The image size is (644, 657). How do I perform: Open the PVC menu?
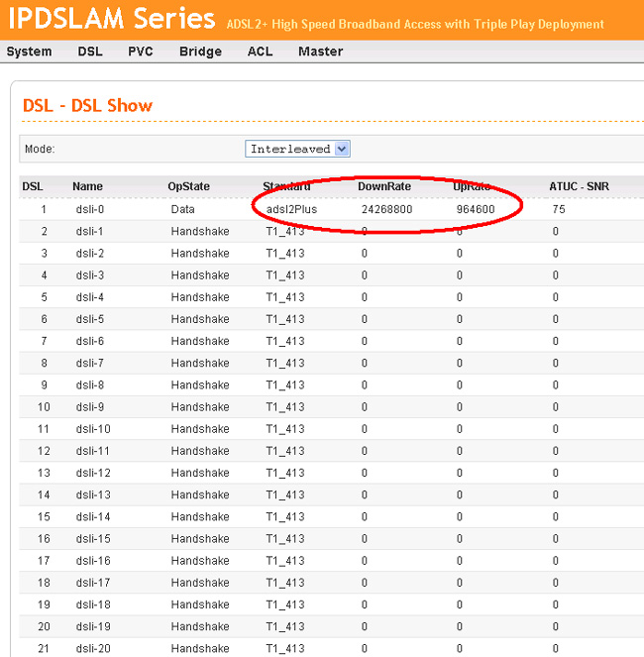pos(141,52)
